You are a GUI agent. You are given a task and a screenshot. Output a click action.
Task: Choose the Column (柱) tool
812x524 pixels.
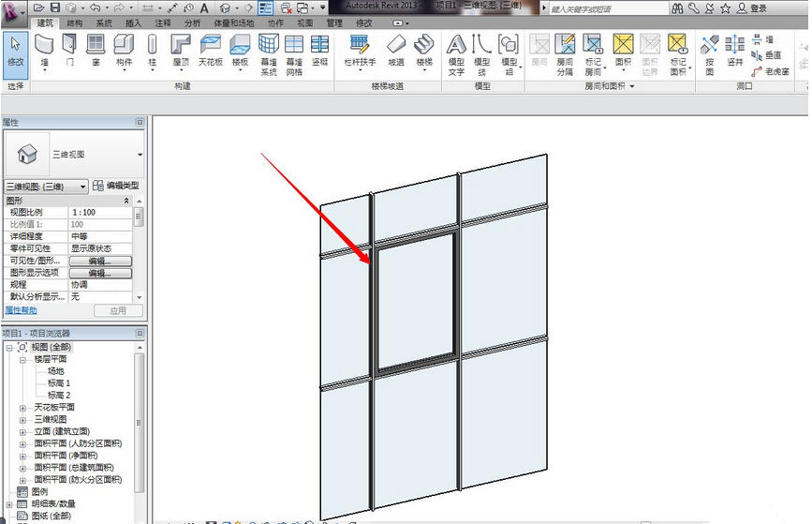(152, 52)
